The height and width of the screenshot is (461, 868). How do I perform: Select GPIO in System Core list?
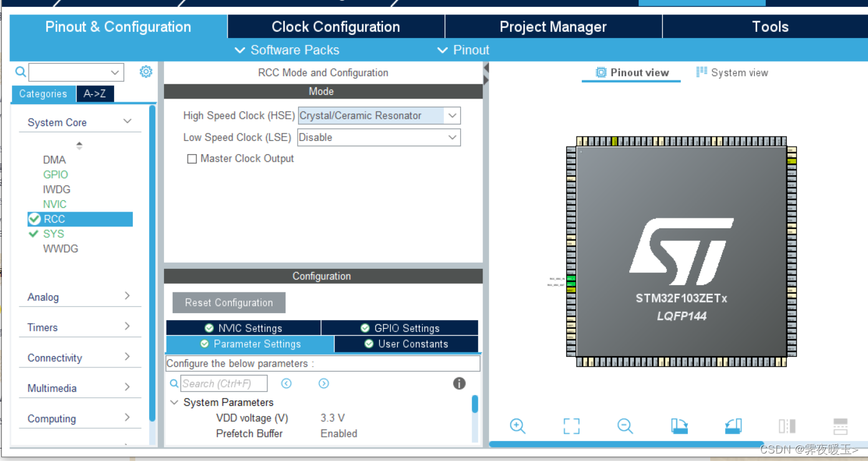(55, 175)
